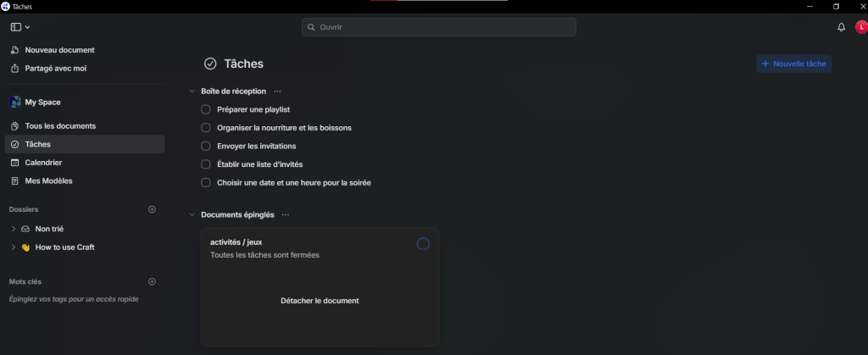
Task: Click 'Détacher le document'
Action: pyautogui.click(x=320, y=301)
